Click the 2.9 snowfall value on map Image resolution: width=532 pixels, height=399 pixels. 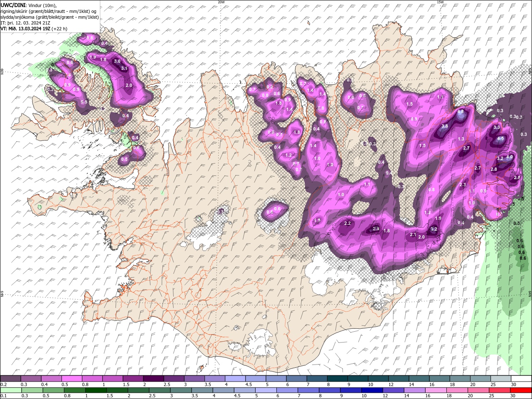(x=376, y=229)
